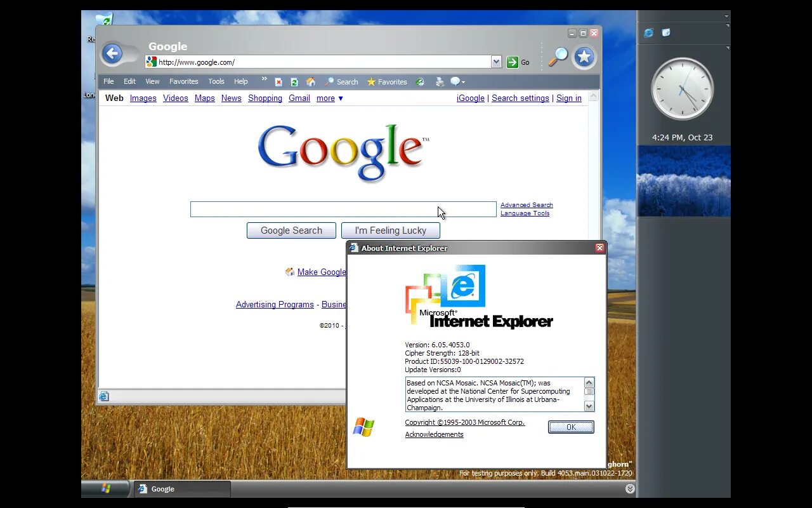Screen dimensions: 812x508
Task: Expand the toolbar chevron overflow
Action: coord(265,79)
